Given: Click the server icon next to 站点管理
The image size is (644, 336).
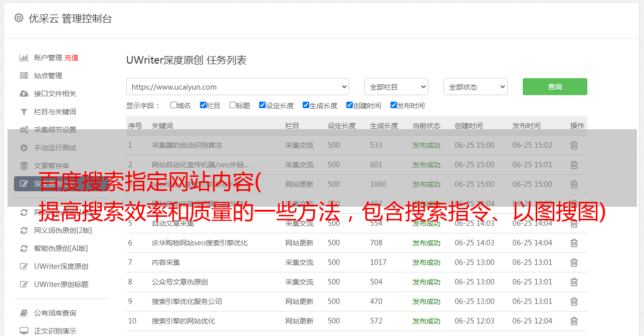Looking at the screenshot, I should click(24, 76).
